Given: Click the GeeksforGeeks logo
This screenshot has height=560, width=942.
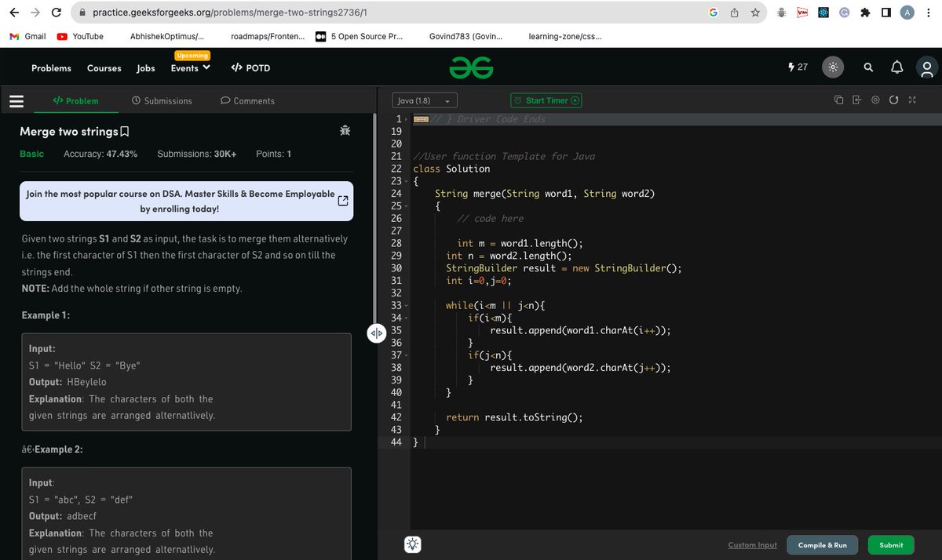Looking at the screenshot, I should (x=471, y=68).
